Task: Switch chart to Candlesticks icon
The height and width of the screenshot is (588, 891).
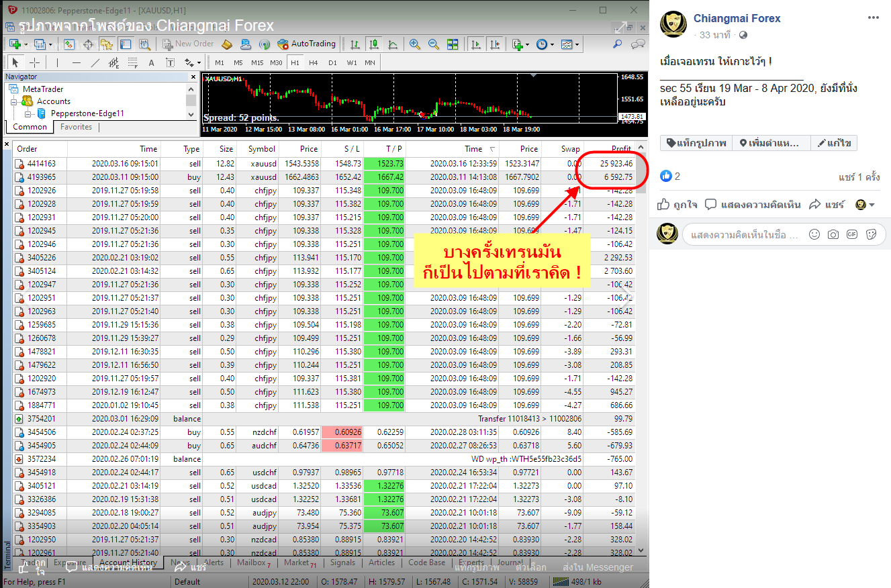Action: point(373,44)
